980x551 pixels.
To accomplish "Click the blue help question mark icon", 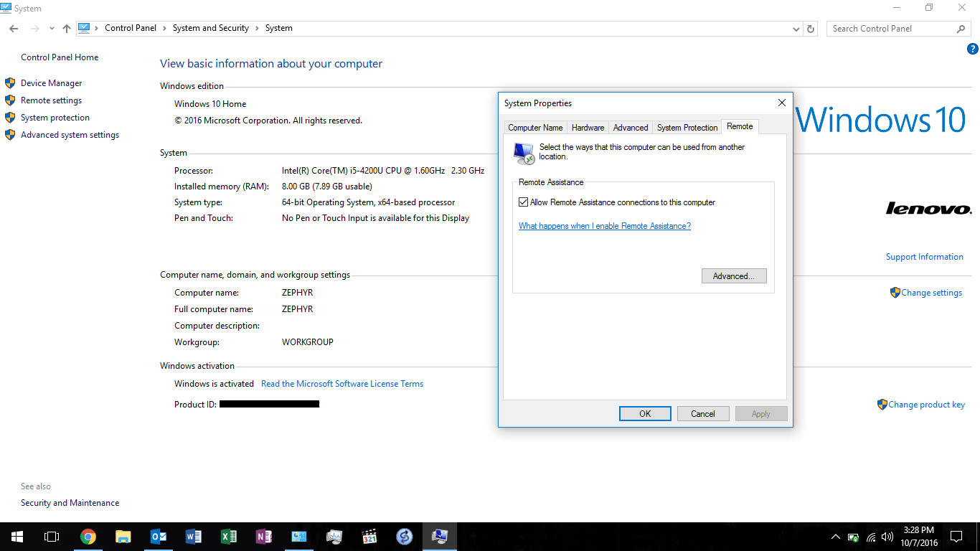I will click(973, 49).
